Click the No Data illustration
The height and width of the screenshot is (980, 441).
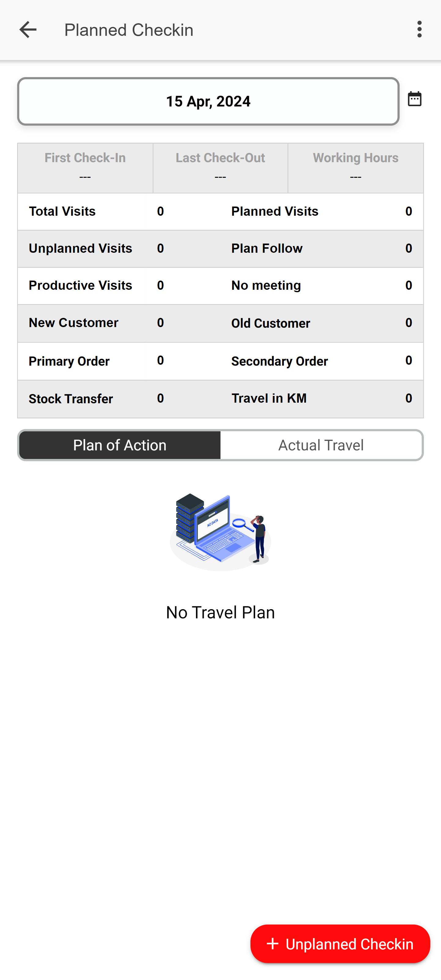220,531
